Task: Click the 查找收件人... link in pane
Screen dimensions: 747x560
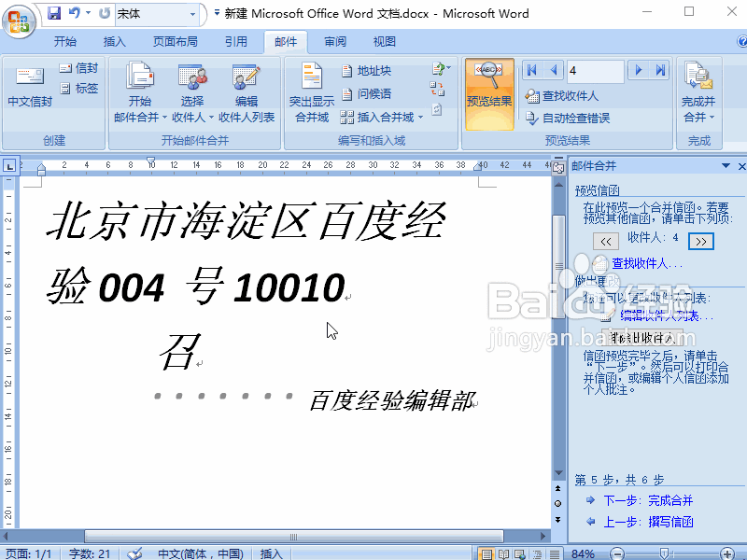Action: [647, 263]
